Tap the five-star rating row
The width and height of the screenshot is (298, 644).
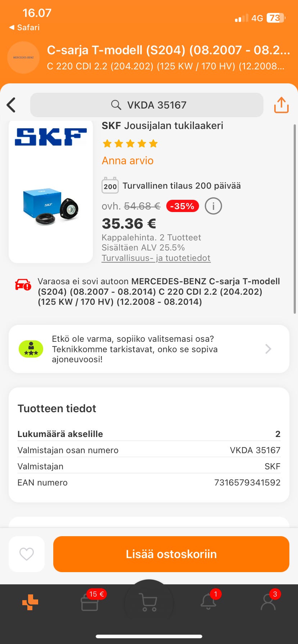coord(130,144)
